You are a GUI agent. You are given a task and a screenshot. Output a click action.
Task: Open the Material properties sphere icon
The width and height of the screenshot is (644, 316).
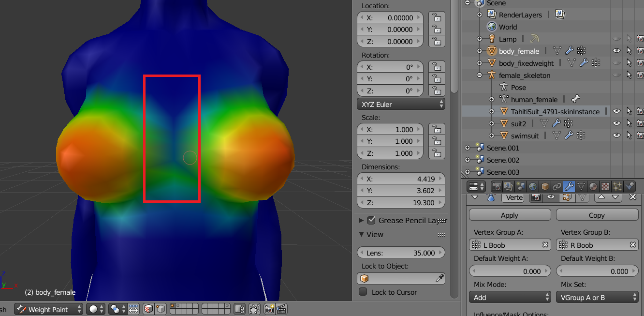pos(593,186)
